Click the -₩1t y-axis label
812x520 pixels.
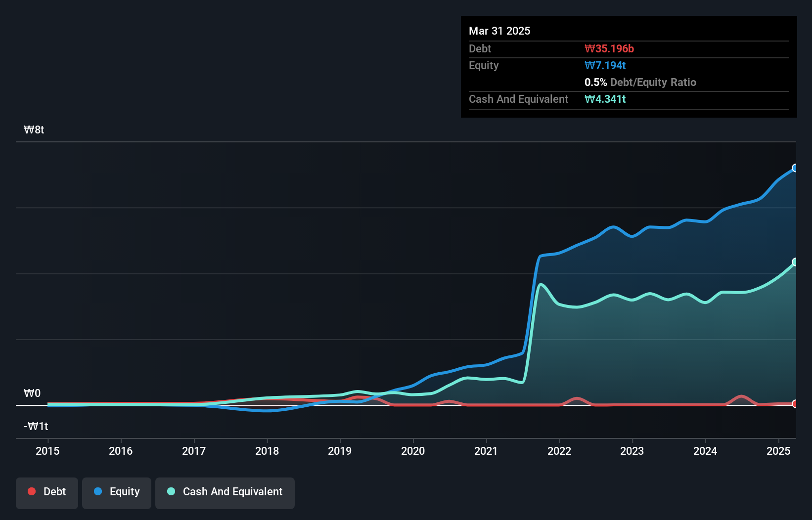pyautogui.click(x=36, y=427)
